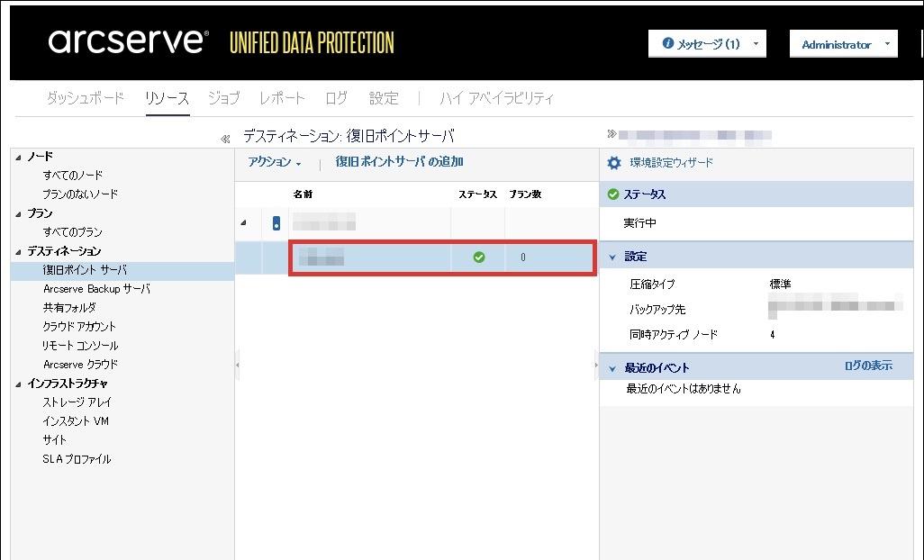Screen dimensions: 924x560
Task: Select Arcserve Backup サーバ in the tree
Action: pyautogui.click(x=96, y=289)
